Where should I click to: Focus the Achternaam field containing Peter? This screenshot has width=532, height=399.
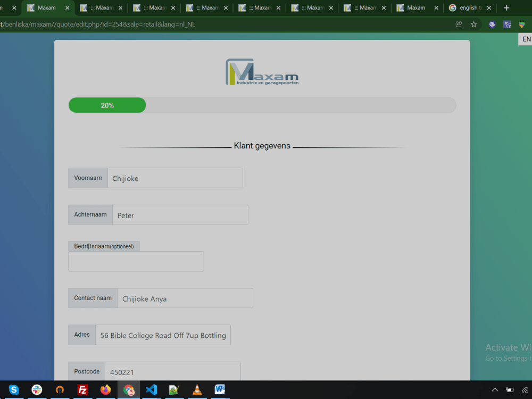pyautogui.click(x=180, y=215)
